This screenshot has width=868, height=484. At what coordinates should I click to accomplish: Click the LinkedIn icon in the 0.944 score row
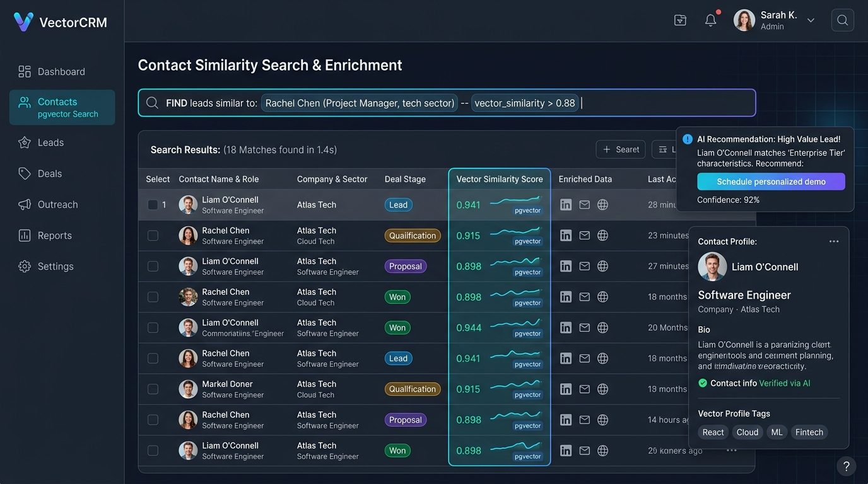coord(566,328)
